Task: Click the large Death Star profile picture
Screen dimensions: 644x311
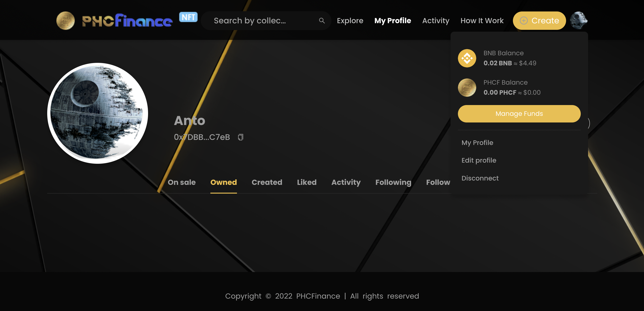Action: pos(97,113)
